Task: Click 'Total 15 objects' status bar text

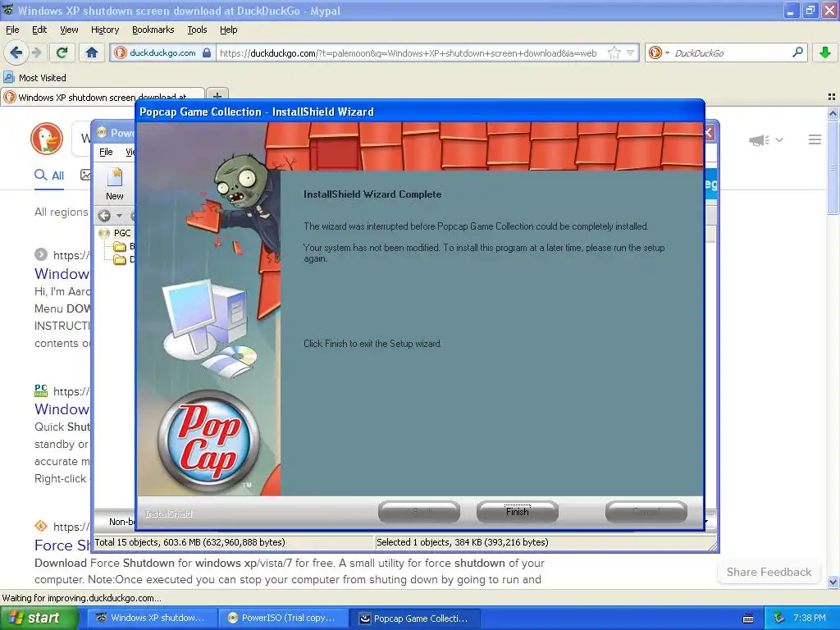Action: coord(189,542)
